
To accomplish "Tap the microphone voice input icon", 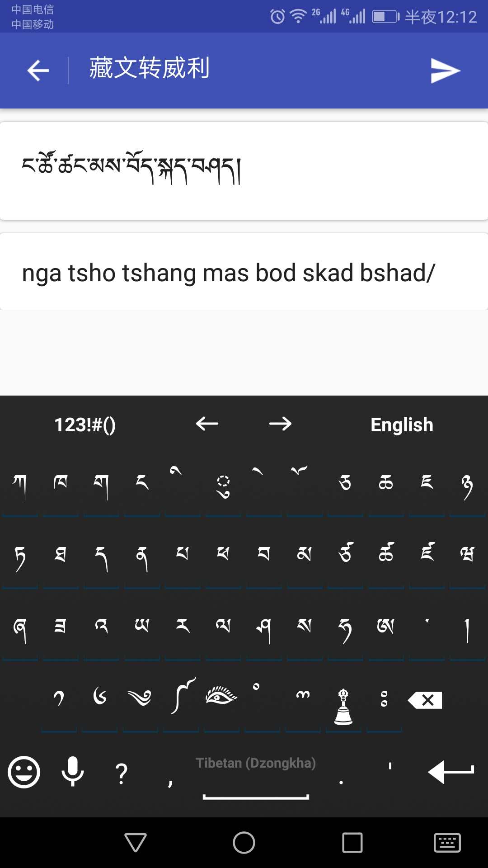I will click(x=73, y=771).
